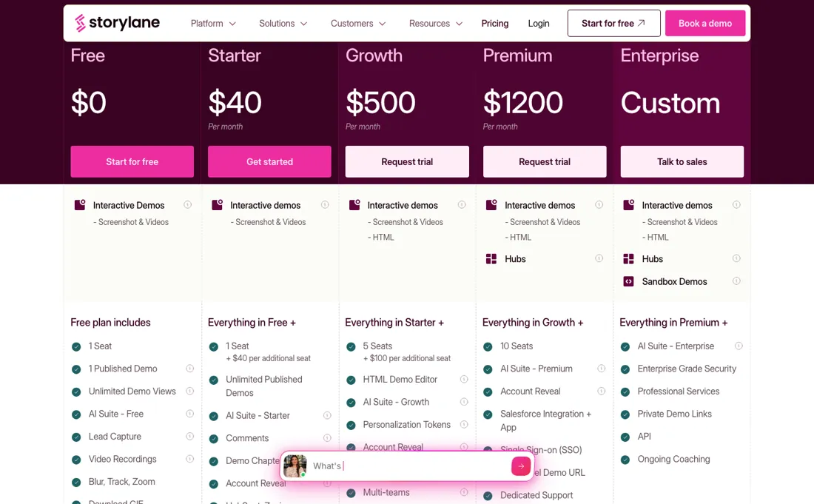Expand the Solutions dropdown menu
The height and width of the screenshot is (504, 814).
pyautogui.click(x=283, y=24)
